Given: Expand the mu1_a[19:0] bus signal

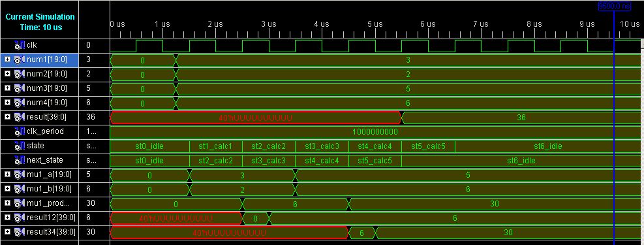Looking at the screenshot, I should pos(8,174).
